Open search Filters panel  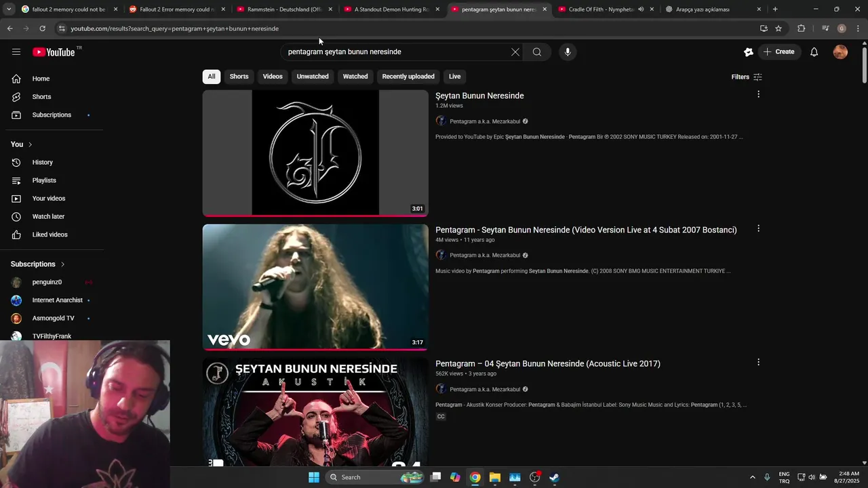click(747, 77)
